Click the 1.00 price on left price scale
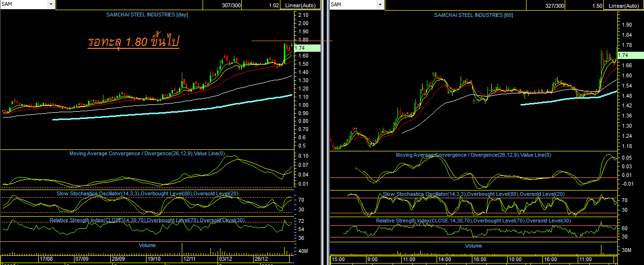Image resolution: width=644 pixels, height=265 pixels. pyautogui.click(x=304, y=105)
